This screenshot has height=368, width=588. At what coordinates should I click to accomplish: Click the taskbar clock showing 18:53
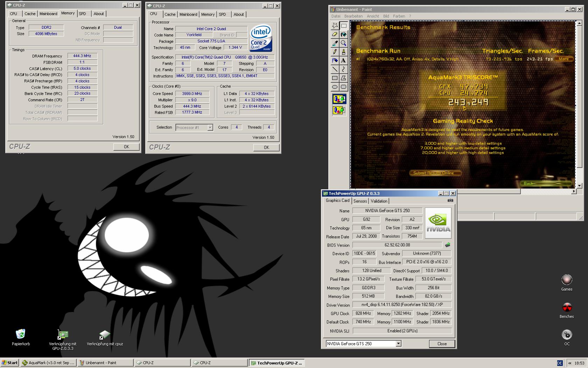click(x=579, y=363)
